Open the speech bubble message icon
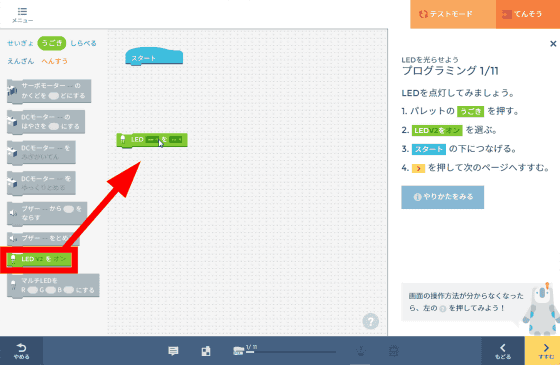560x365 pixels. click(173, 351)
